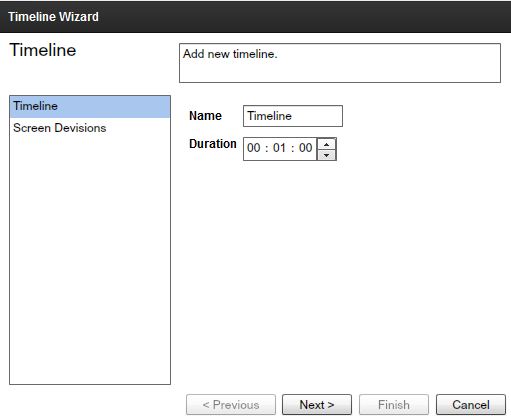Decrease duration with the down spinner arrow
511x418 pixels.
coord(326,155)
